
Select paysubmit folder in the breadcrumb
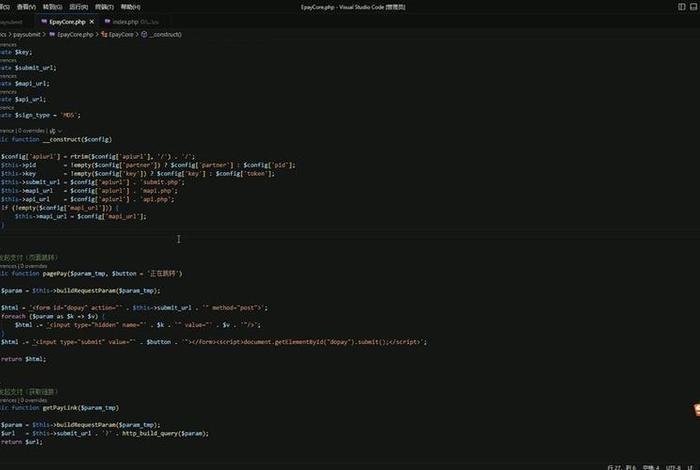tap(27, 34)
